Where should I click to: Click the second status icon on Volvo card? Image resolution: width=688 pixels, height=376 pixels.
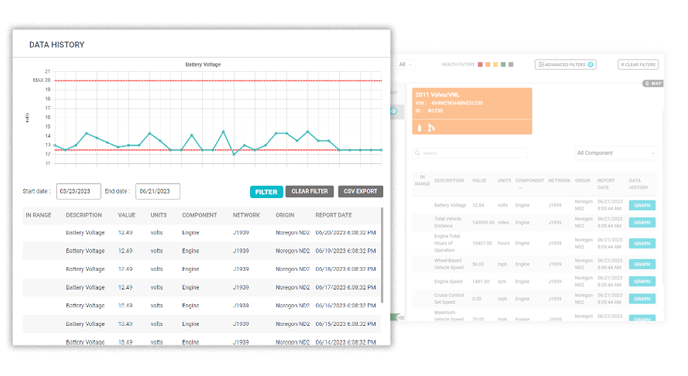tap(431, 128)
